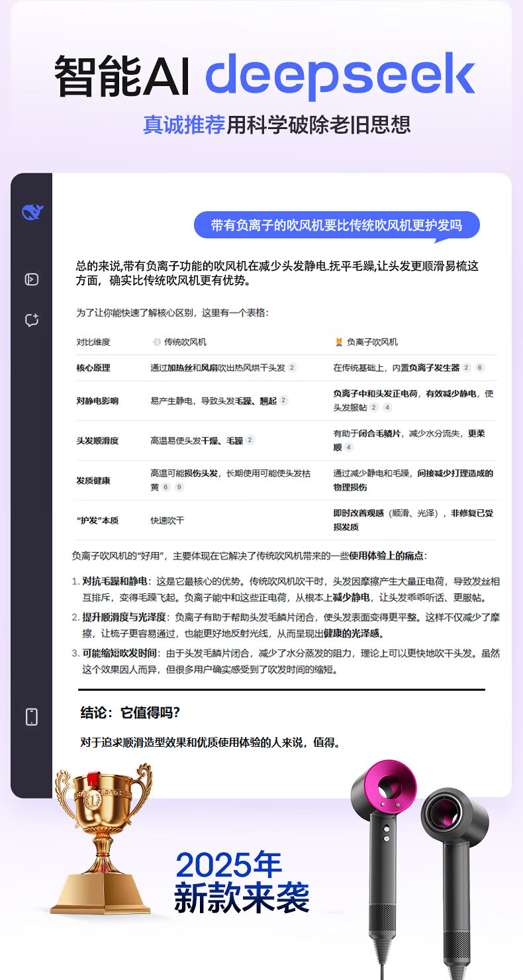Click the 真诚推荐 blue subtitle text

click(184, 124)
